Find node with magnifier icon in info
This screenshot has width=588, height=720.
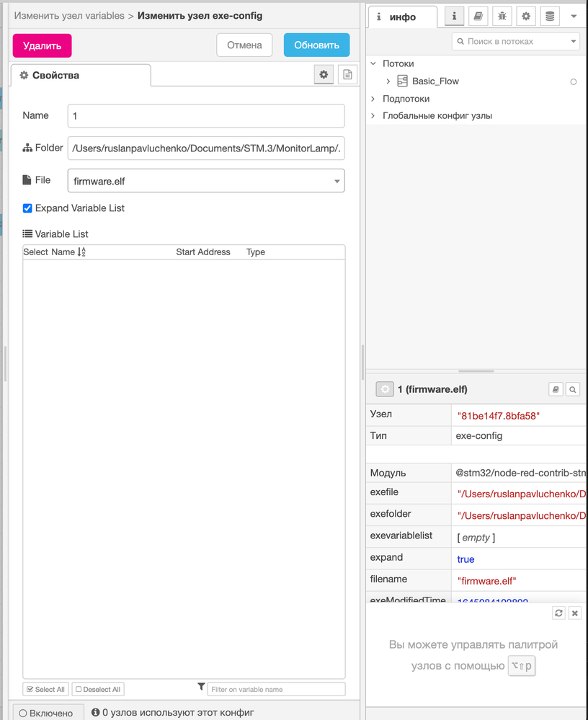tap(572, 389)
